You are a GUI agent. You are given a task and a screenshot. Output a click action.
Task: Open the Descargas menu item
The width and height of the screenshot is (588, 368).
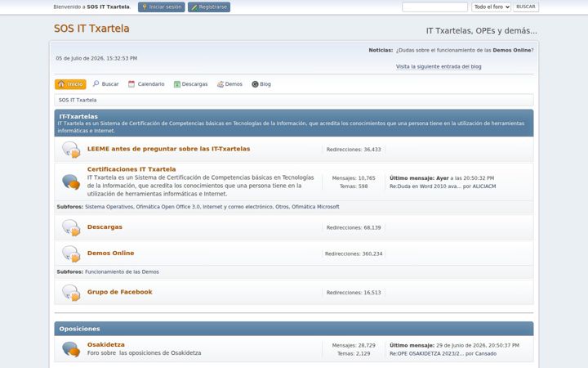[190, 84]
